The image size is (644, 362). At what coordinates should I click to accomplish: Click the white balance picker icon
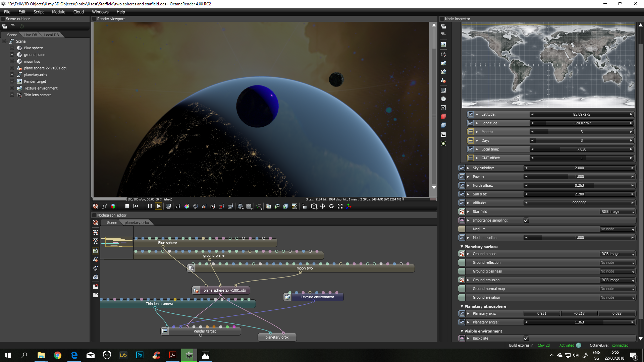(186, 206)
